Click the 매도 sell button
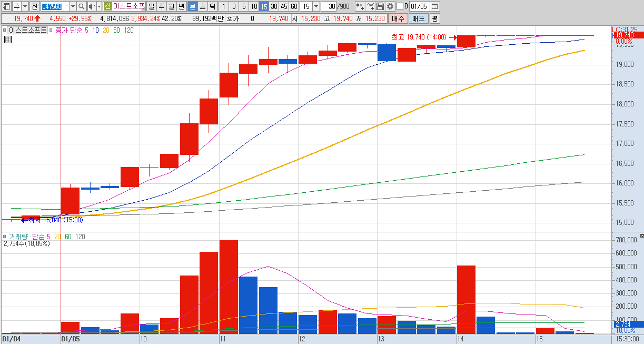 tap(419, 18)
